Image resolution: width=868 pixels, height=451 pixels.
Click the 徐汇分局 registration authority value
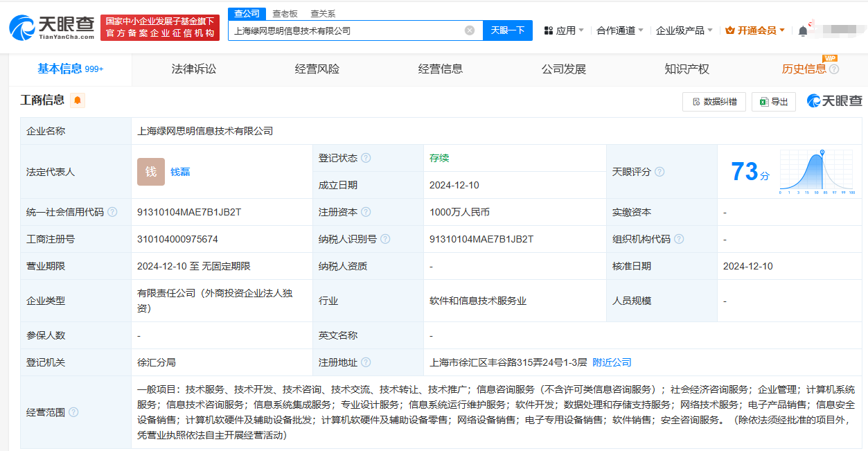[157, 362]
